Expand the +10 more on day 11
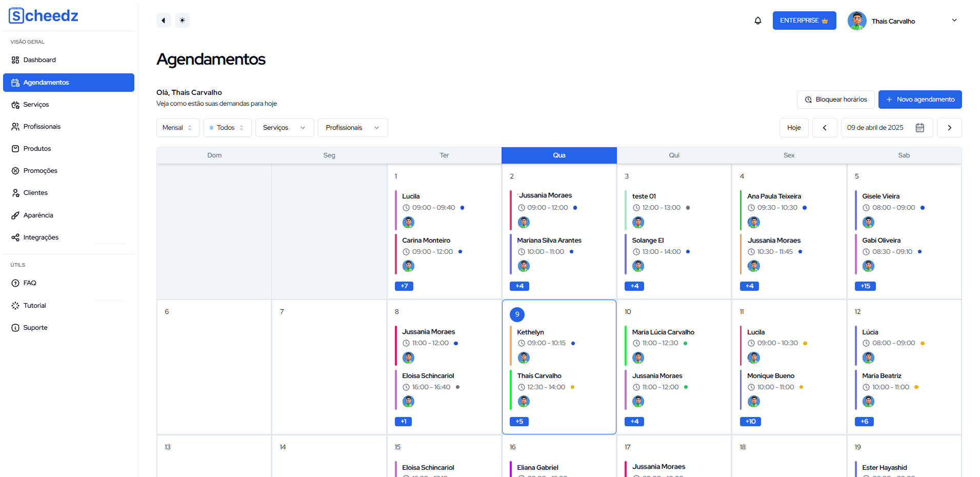The image size is (980, 477). tap(750, 422)
